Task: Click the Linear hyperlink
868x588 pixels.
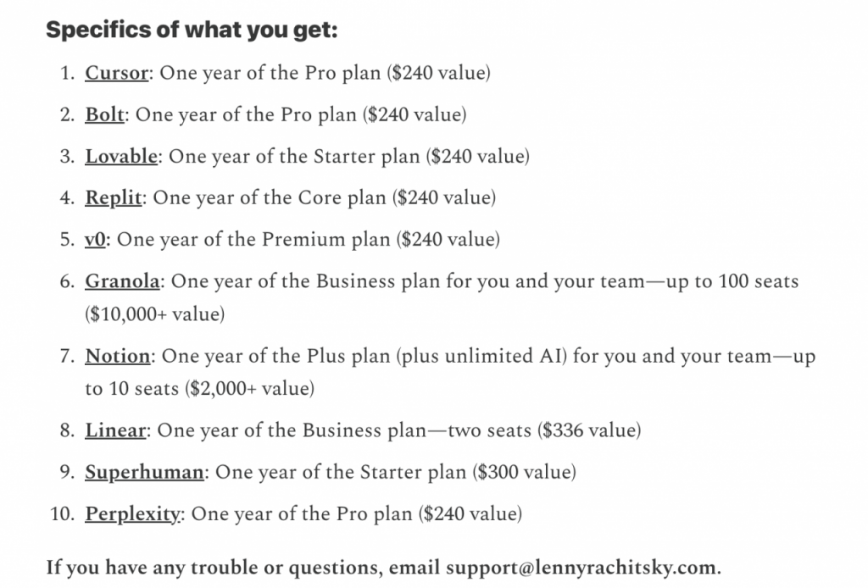Action: tap(116, 430)
